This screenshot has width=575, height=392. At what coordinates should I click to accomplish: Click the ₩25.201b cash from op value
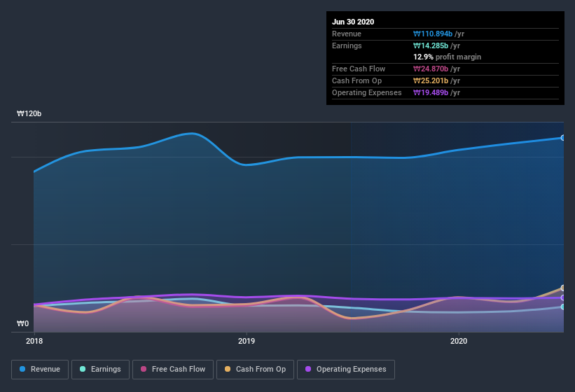coord(431,80)
